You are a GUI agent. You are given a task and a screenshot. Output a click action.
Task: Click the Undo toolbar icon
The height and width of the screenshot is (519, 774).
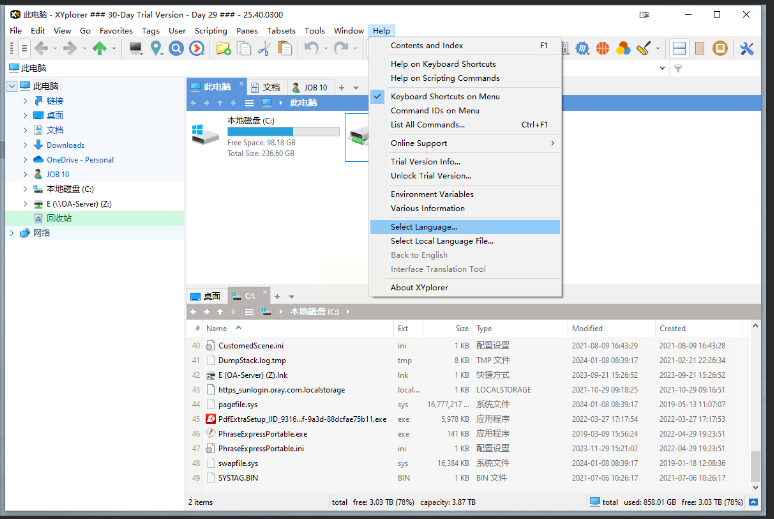(311, 48)
